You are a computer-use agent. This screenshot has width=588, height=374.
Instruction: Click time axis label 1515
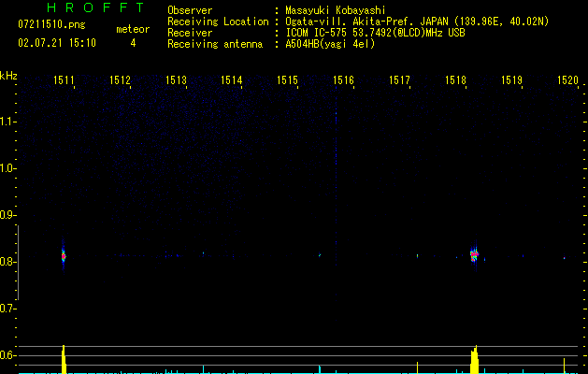pos(287,80)
